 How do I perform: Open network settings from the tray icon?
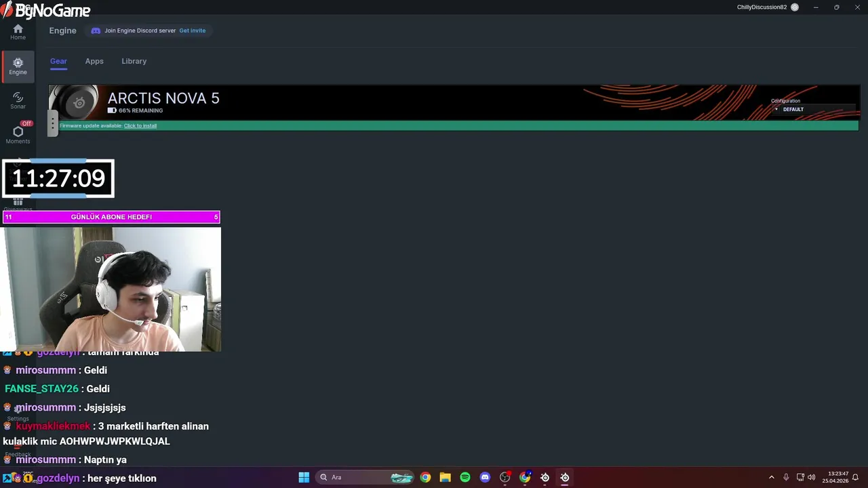pos(800,477)
